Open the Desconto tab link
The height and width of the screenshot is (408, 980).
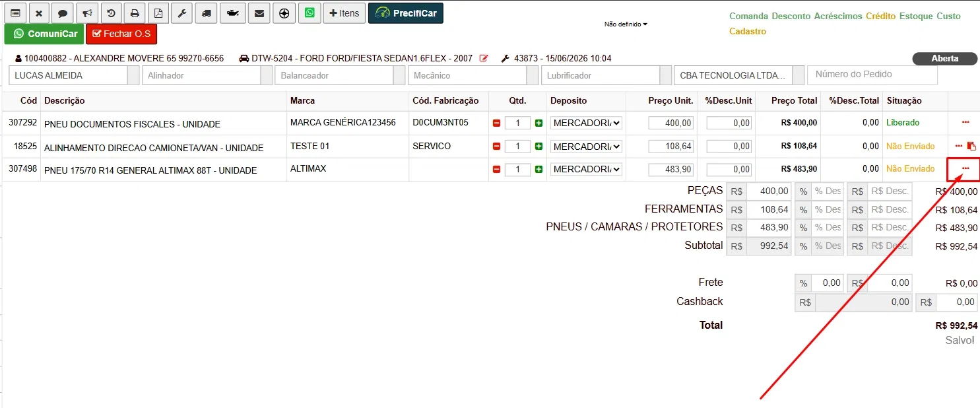(791, 16)
